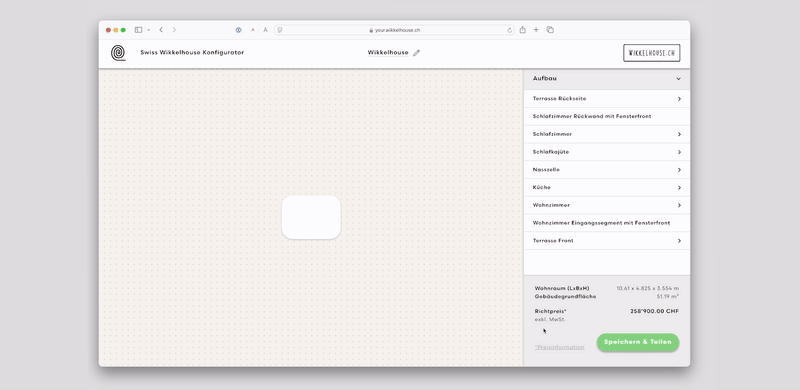Click the 51.19 m² floor area value
This screenshot has width=800, height=390.
[x=668, y=296]
